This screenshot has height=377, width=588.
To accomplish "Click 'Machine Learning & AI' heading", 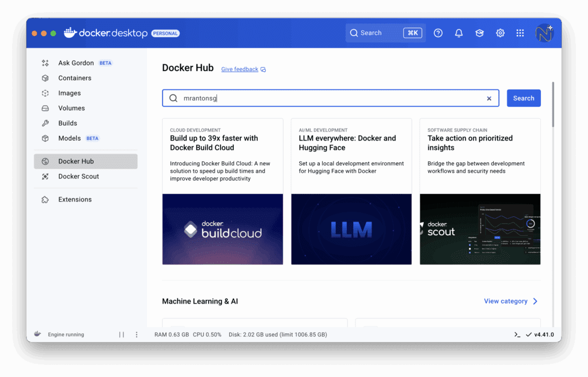I will 200,301.
